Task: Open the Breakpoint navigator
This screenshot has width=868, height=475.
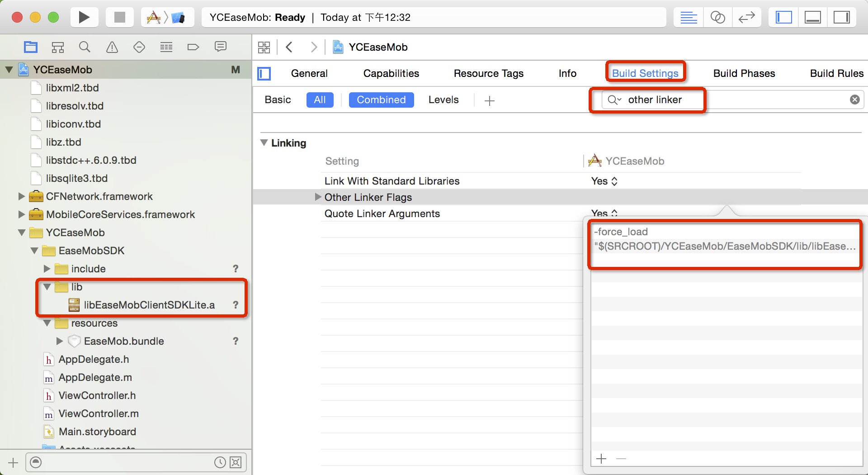Action: pyautogui.click(x=193, y=47)
